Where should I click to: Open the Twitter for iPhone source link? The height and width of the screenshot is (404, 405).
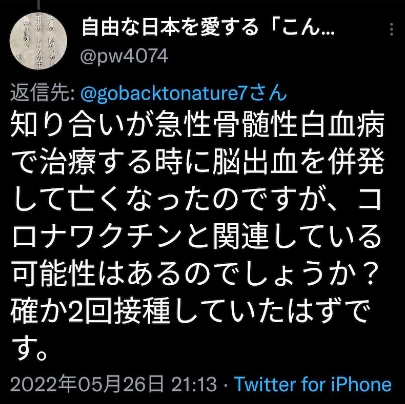click(x=313, y=384)
